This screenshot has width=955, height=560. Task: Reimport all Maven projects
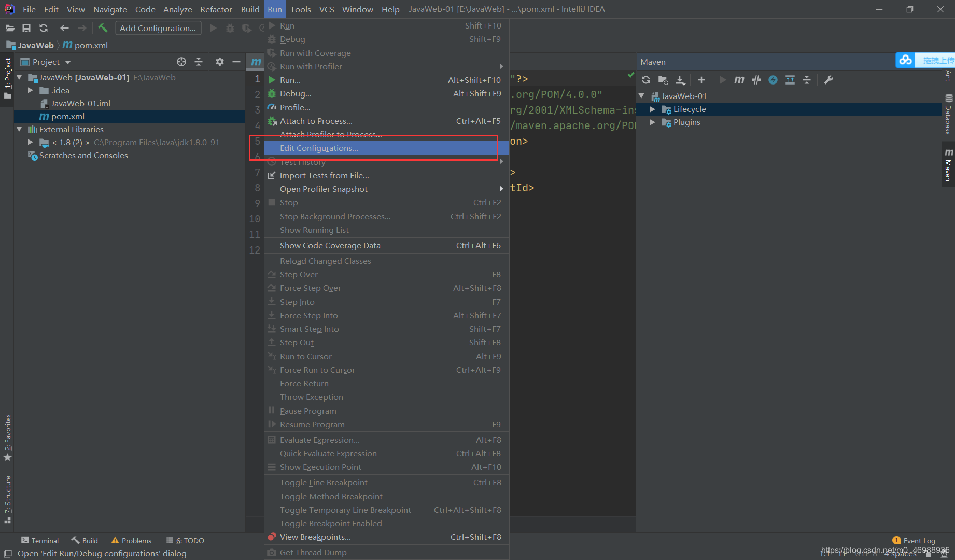(x=646, y=80)
